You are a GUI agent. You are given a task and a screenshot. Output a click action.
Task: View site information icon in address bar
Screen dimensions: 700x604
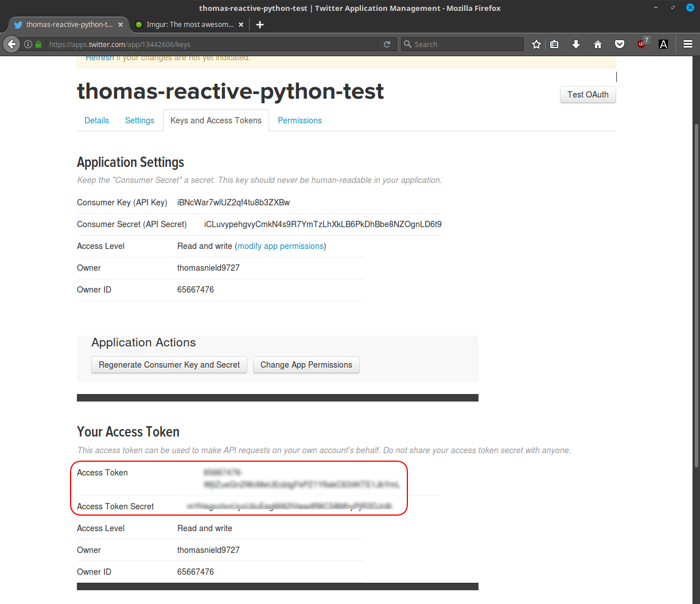point(28,44)
